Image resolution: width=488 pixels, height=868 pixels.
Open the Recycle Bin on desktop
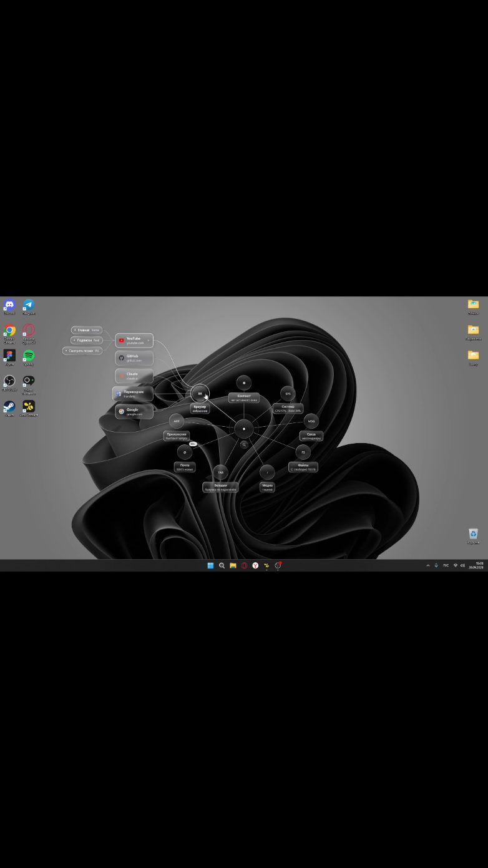pos(474,536)
